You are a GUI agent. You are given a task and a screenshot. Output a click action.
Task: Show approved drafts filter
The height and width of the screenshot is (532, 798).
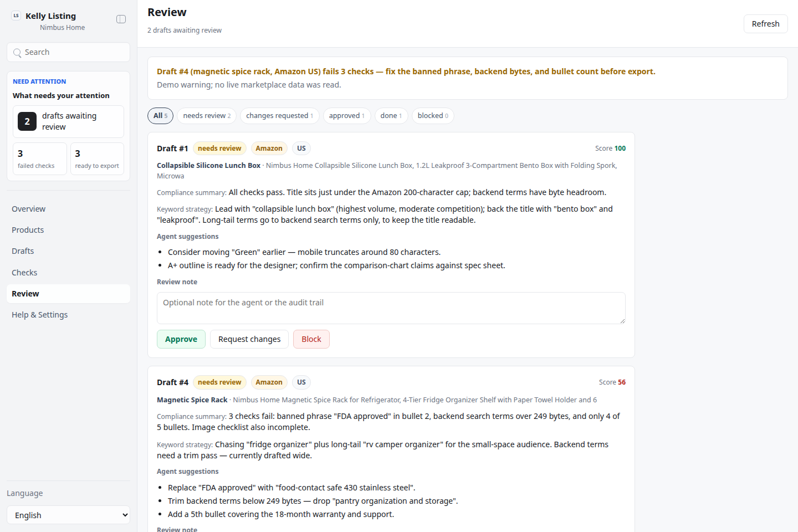click(x=346, y=116)
